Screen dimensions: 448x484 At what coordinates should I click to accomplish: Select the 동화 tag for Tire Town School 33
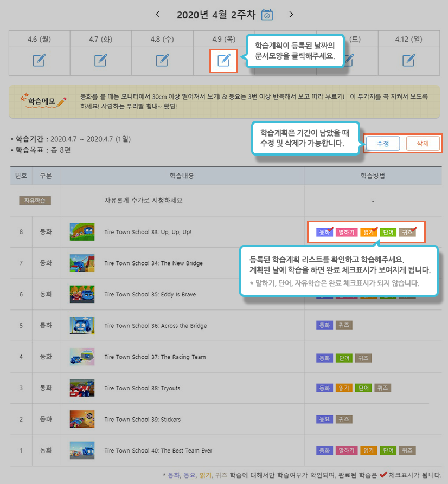point(324,232)
